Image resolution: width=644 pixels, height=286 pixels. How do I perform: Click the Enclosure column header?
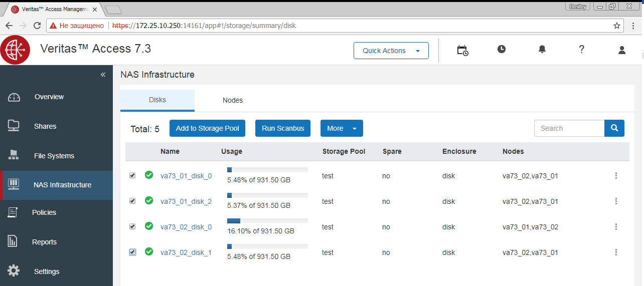coord(459,151)
